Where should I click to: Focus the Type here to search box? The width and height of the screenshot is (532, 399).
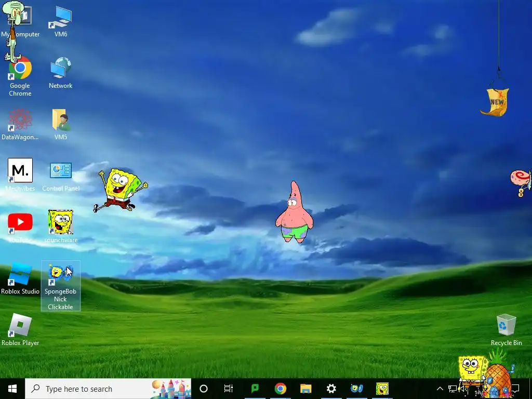[x=108, y=389]
